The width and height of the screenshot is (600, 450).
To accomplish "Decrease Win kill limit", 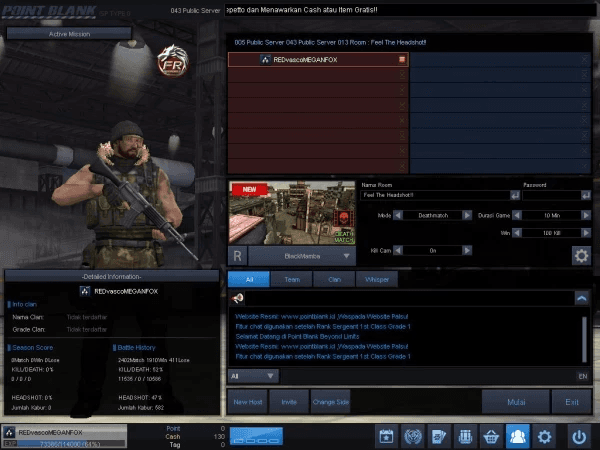I will (x=517, y=233).
